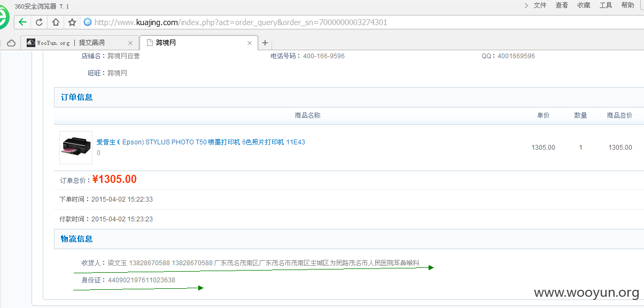The image size is (644, 308).
Task: Click the QQ number 4001669596
Action: tap(516, 56)
